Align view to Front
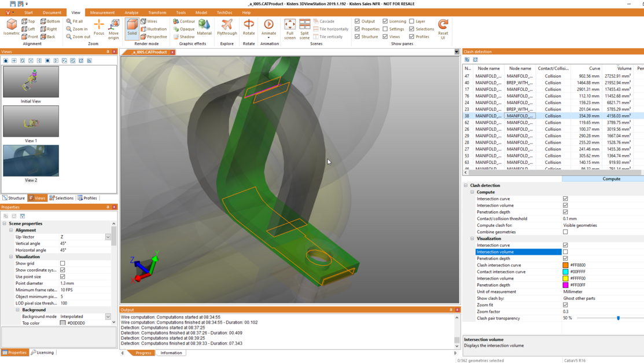The width and height of the screenshot is (644, 363). 30,36
